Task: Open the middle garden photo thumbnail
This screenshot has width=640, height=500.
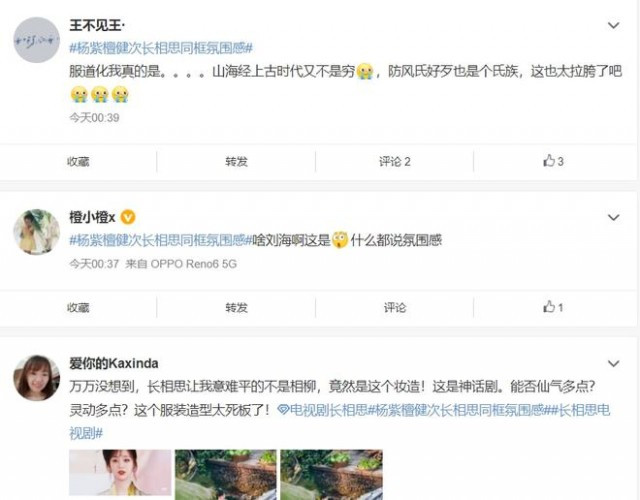Action: pos(226,475)
